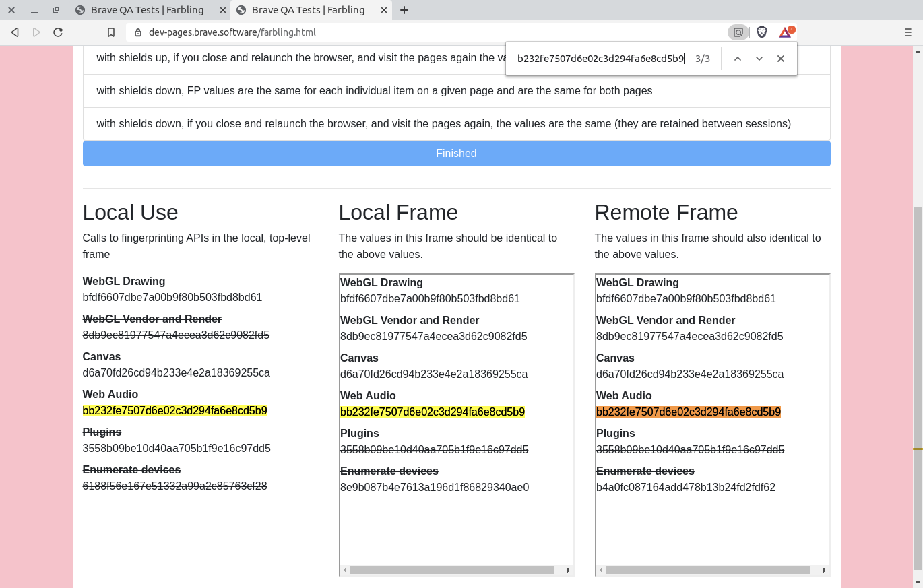Jump to previous find match

(x=738, y=59)
